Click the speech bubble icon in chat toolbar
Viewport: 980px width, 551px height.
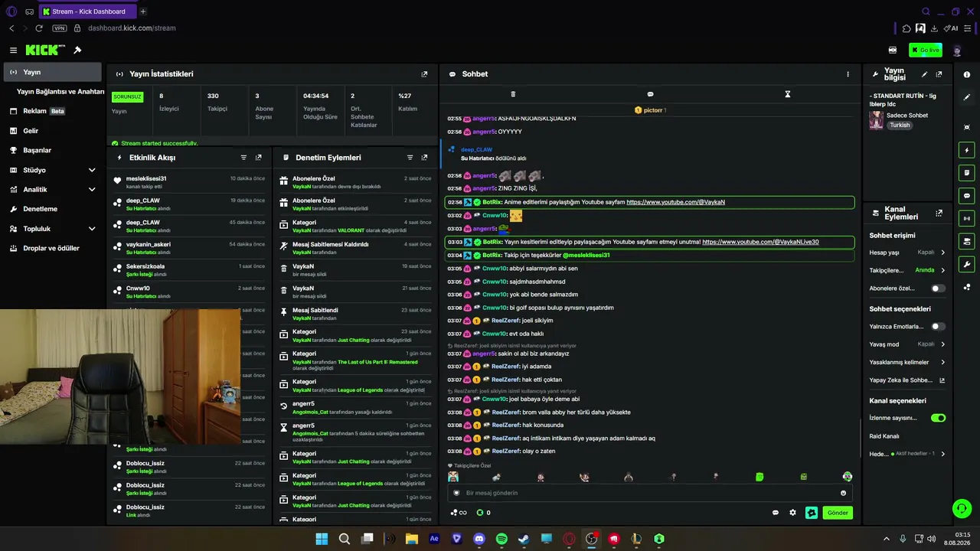coord(650,94)
